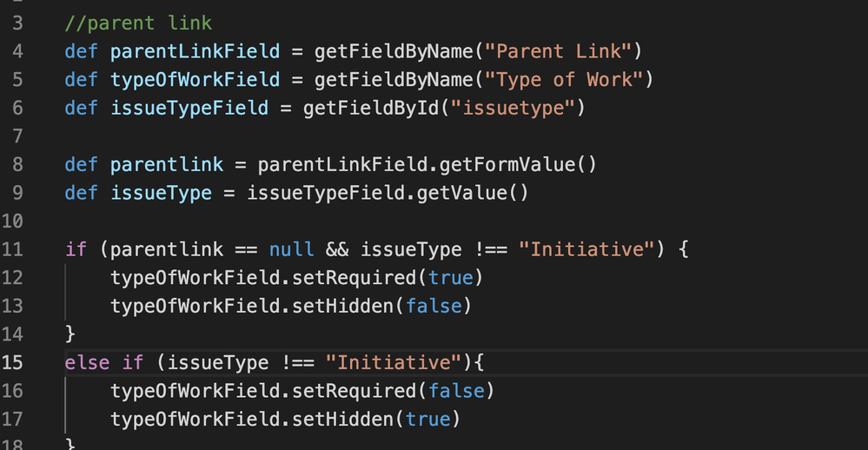Viewport: 868px width, 450px height.
Task: Click the false value in setHidden on line 13
Action: (x=434, y=306)
